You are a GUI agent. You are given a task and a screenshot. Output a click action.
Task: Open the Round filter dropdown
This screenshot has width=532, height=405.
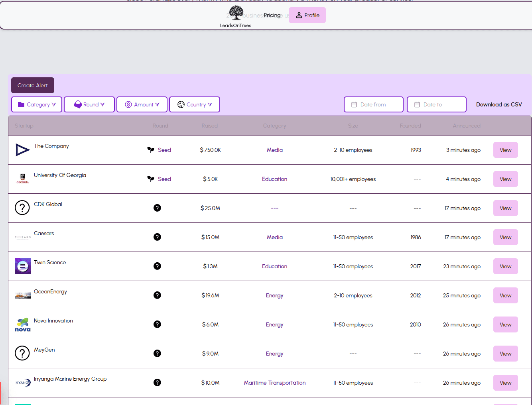[89, 104]
